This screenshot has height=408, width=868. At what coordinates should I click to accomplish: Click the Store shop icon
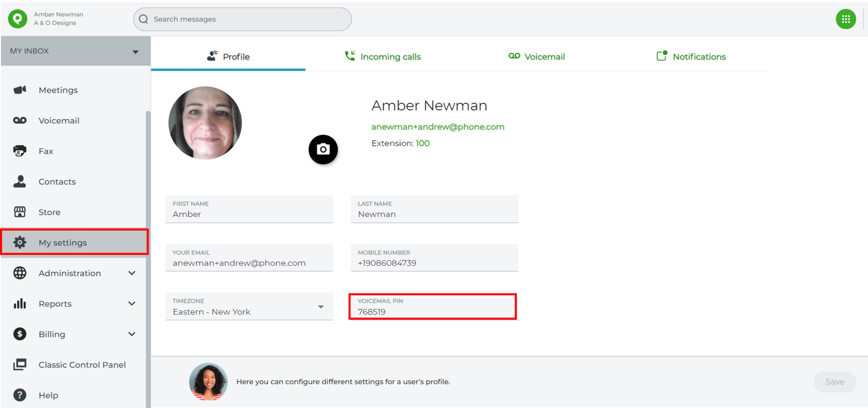pyautogui.click(x=20, y=212)
